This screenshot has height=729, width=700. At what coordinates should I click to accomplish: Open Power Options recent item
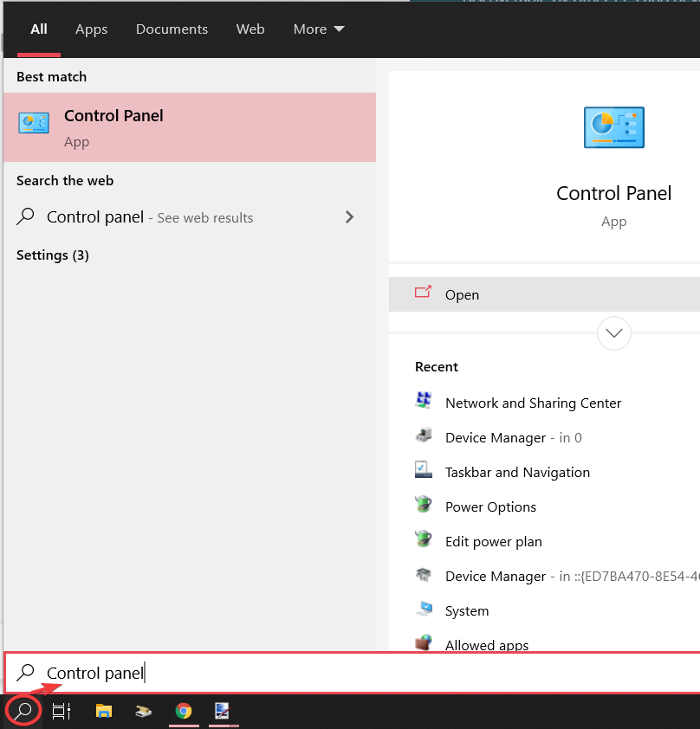[x=490, y=506]
